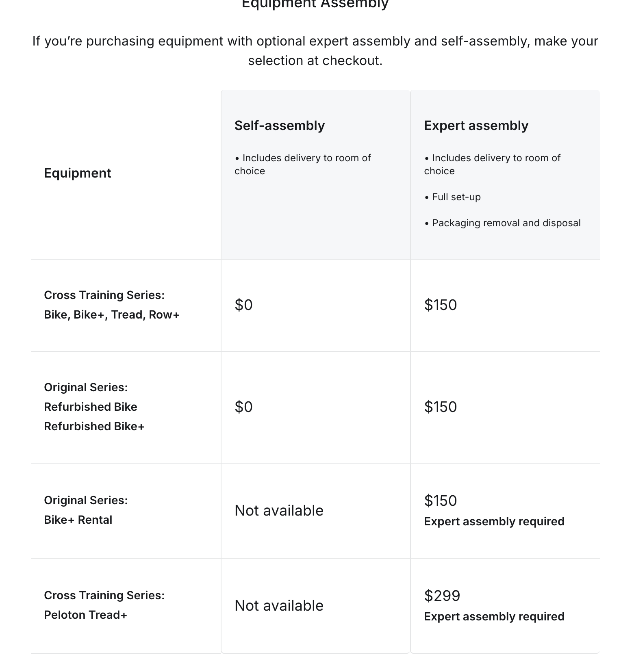Screen dimensions: 621x672
Task: Click the $150 price for Bike+ Rental
Action: [x=440, y=501]
